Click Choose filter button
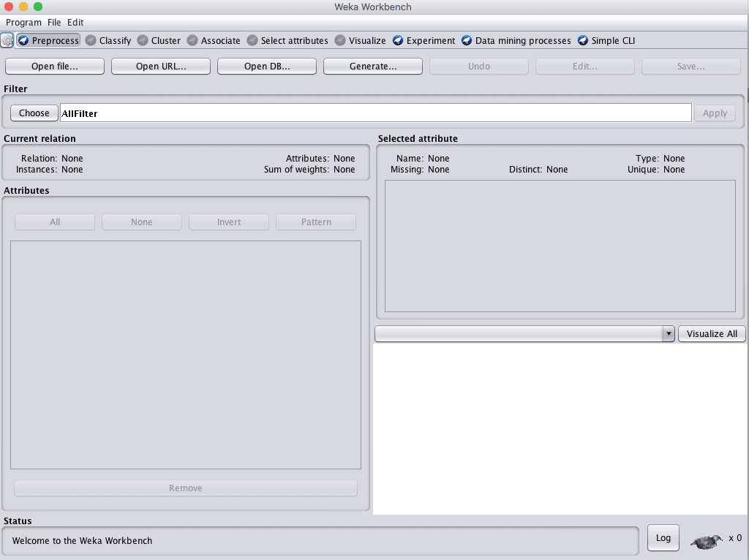This screenshot has width=749, height=560. click(34, 113)
